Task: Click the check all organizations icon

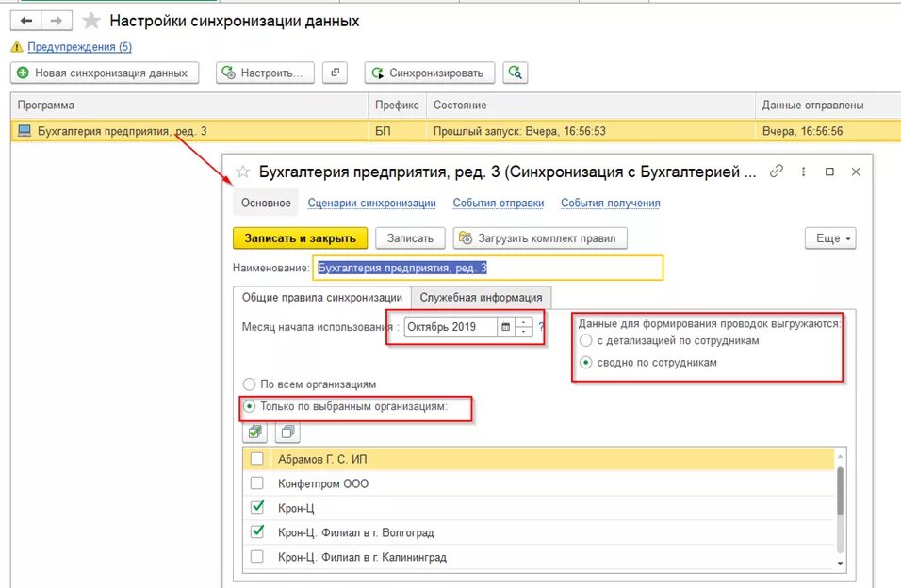Action: point(254,432)
